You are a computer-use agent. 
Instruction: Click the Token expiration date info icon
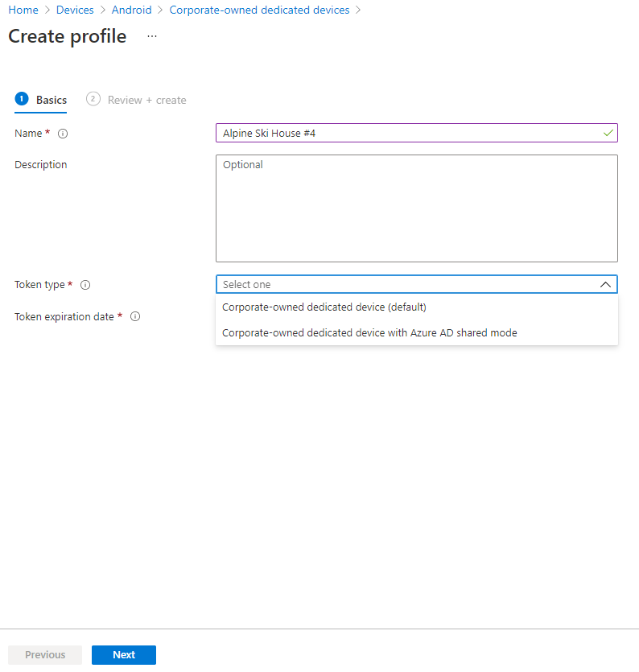pyautogui.click(x=135, y=316)
